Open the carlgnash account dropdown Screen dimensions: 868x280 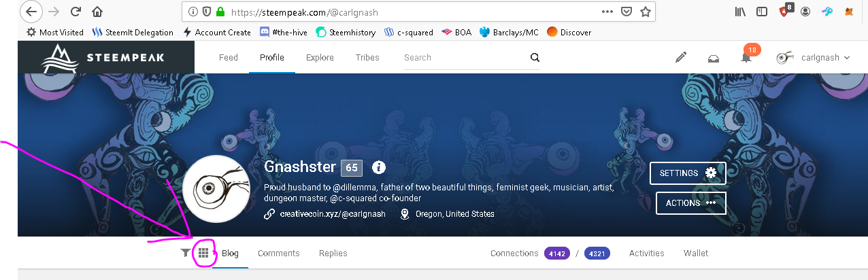[814, 58]
